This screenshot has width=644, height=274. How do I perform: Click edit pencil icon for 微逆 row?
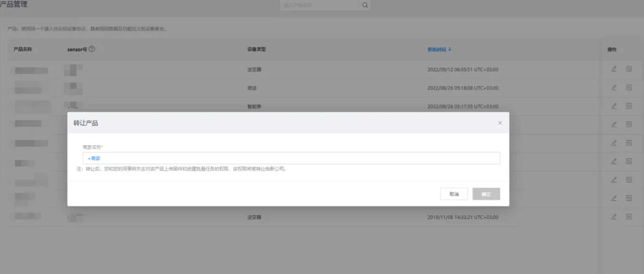point(614,88)
